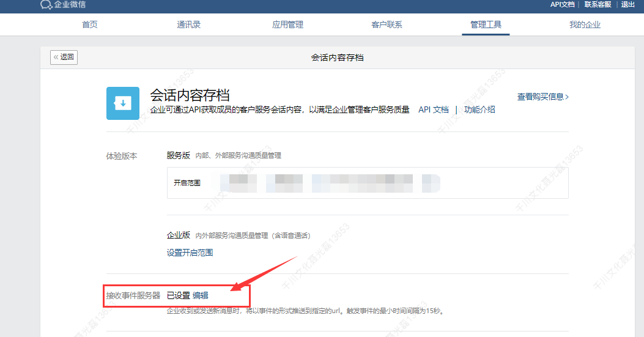Open the 通讯录 tab

click(188, 24)
